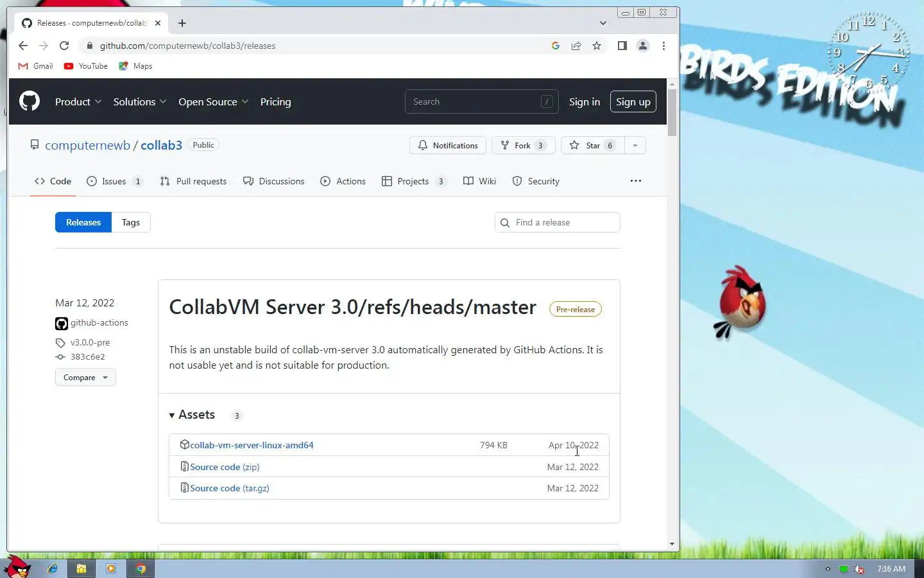The height and width of the screenshot is (578, 924).
Task: Click the browser forward arrow
Action: 44,46
